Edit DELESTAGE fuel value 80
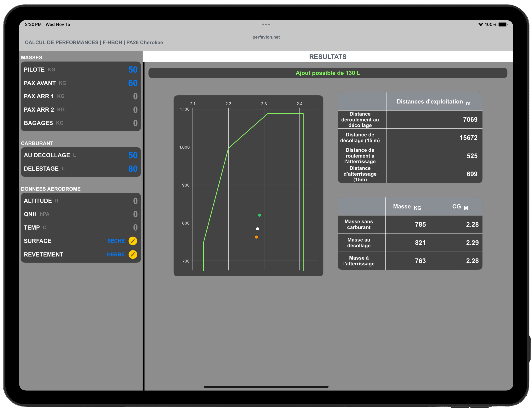 [133, 169]
